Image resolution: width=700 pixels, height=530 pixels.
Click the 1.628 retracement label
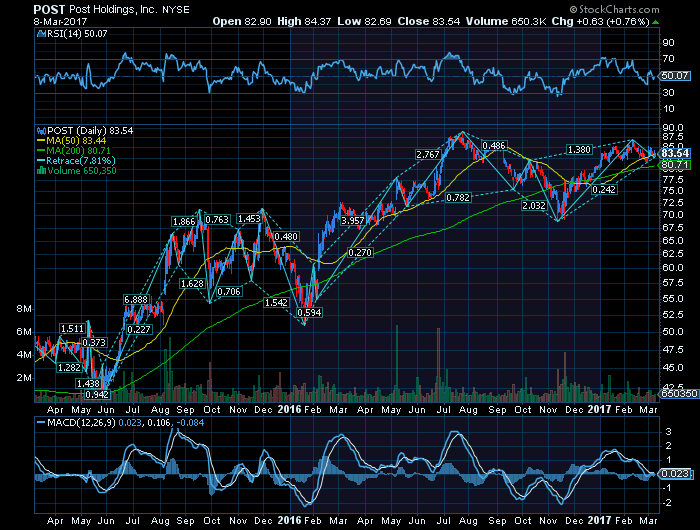click(x=192, y=284)
